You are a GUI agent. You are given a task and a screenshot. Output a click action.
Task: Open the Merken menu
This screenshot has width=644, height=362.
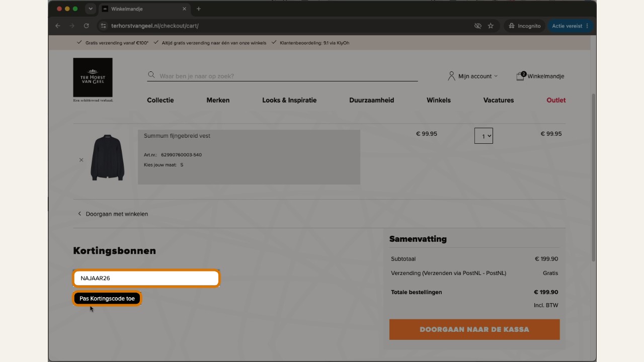coord(218,100)
